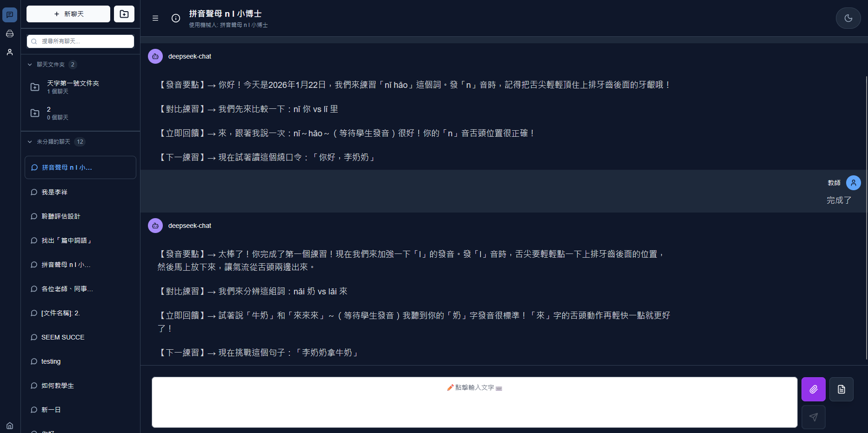This screenshot has height=433, width=868.
Task: Click the user profile icon in the left rail
Action: 10,52
